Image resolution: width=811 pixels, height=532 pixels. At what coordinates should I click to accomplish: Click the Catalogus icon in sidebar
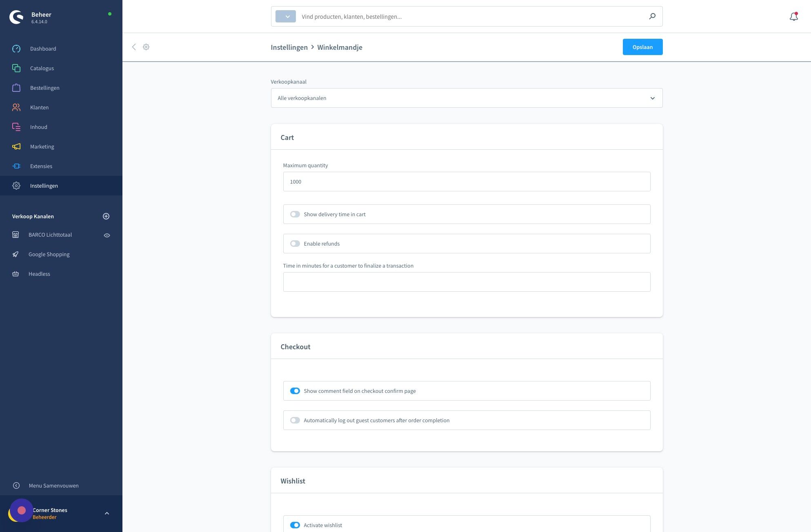point(16,68)
